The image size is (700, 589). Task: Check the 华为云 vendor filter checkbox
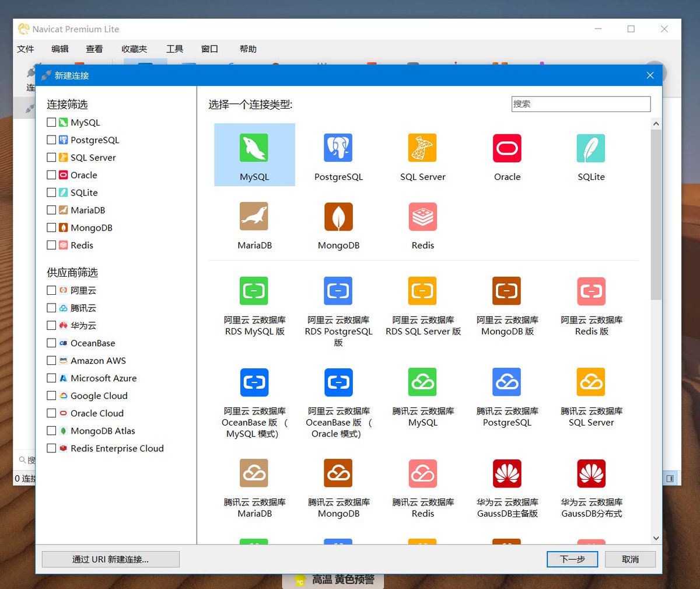[51, 325]
